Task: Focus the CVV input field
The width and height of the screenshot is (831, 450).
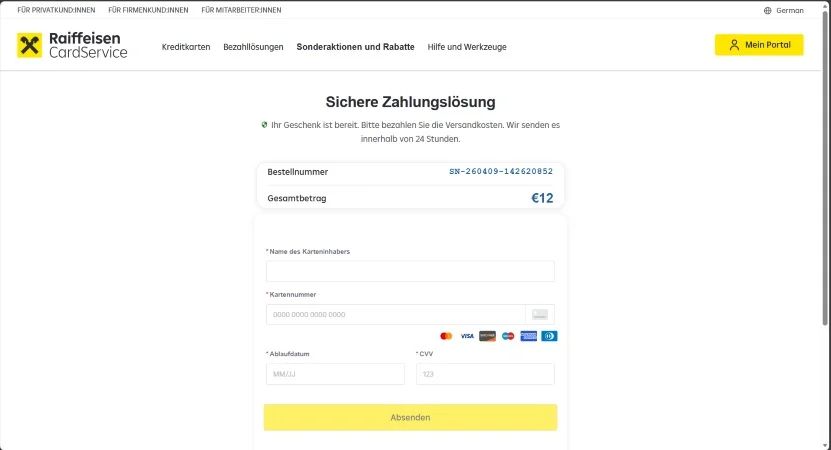Action: click(484, 374)
